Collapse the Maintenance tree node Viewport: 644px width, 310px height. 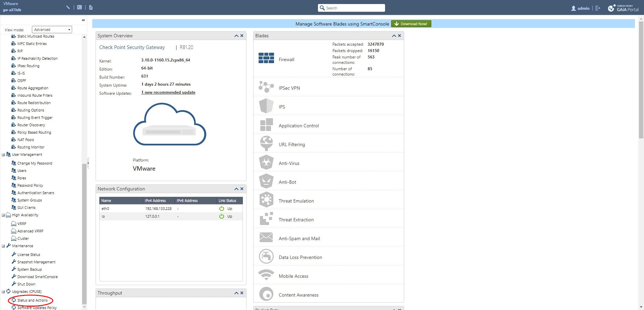click(3, 246)
